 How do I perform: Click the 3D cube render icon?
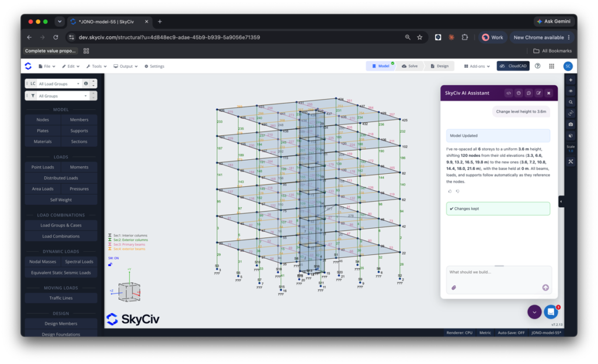tap(571, 135)
